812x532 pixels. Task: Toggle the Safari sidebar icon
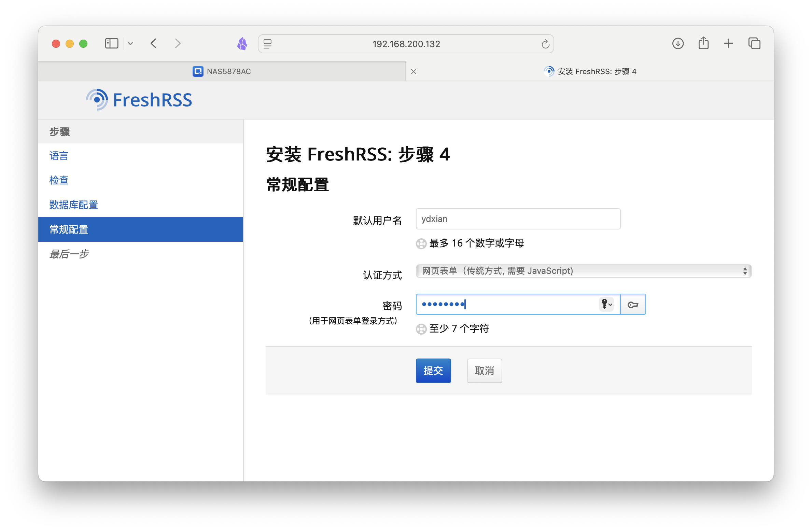(x=111, y=44)
